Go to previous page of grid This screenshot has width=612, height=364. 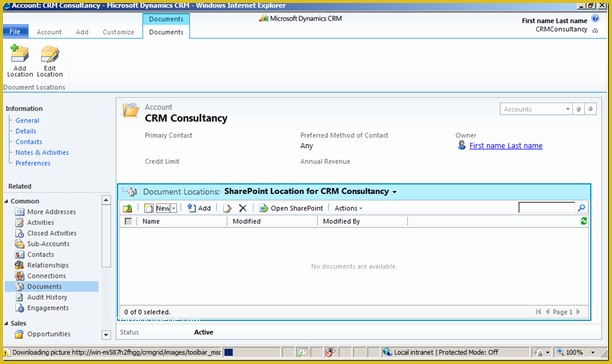pyautogui.click(x=547, y=312)
